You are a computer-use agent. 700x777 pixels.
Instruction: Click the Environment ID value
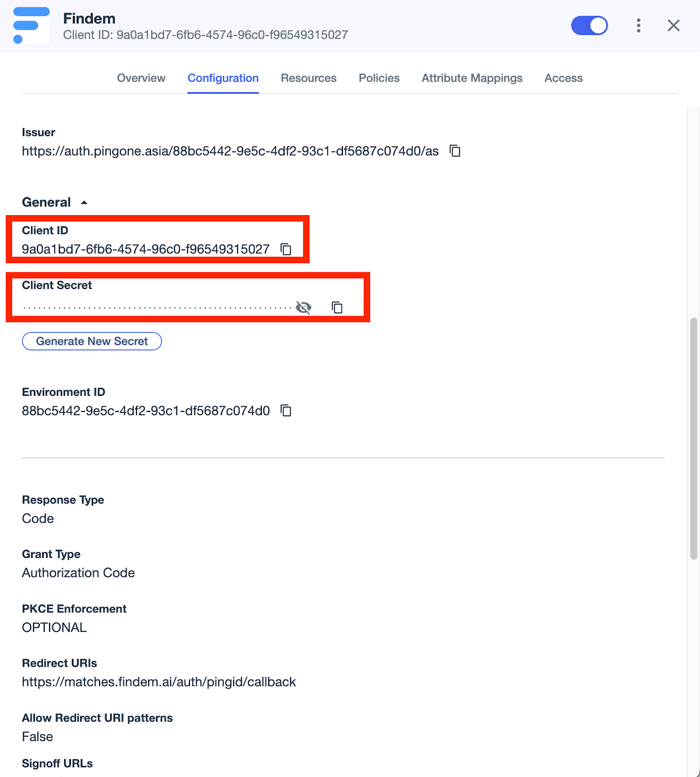point(146,411)
